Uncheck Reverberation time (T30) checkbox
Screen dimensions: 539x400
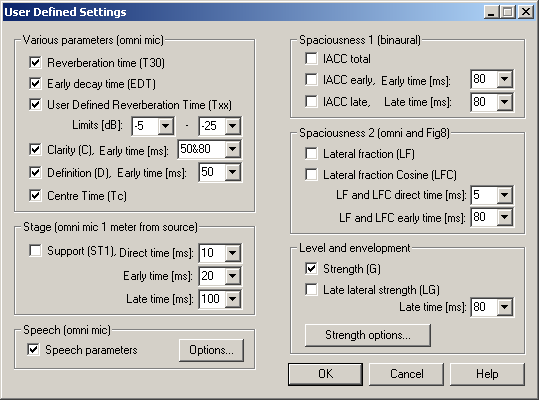point(35,63)
